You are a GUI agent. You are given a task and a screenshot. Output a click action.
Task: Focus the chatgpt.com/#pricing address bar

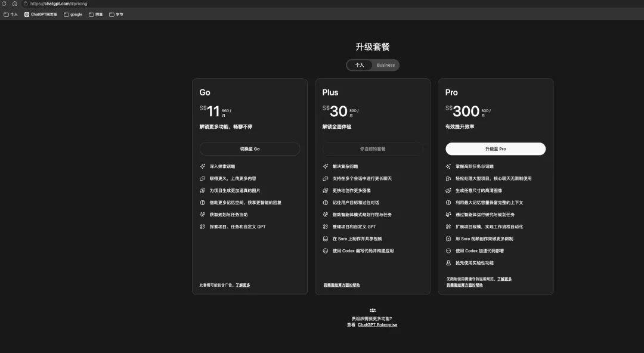tap(58, 4)
